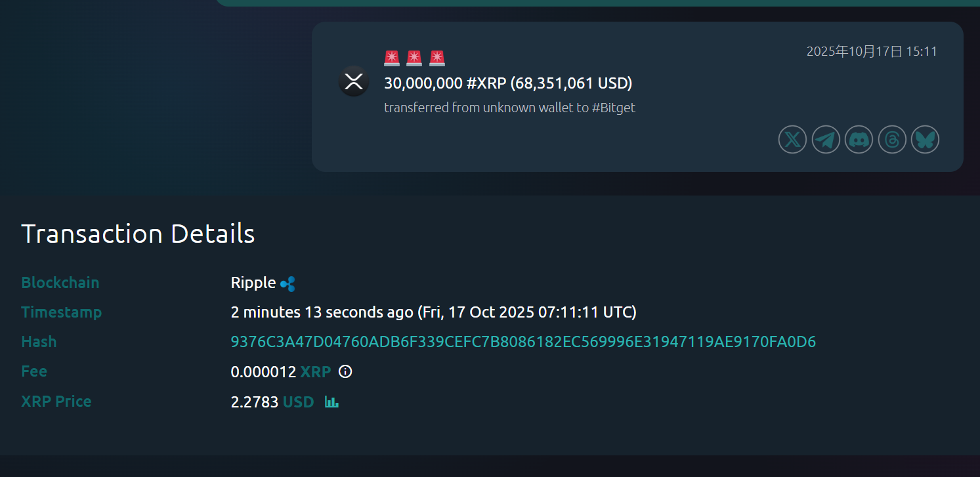Open the Threads share icon

892,140
